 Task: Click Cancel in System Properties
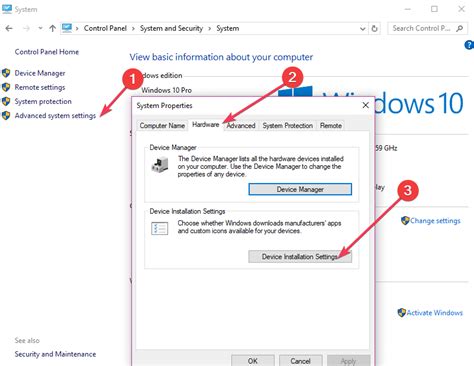[300, 361]
